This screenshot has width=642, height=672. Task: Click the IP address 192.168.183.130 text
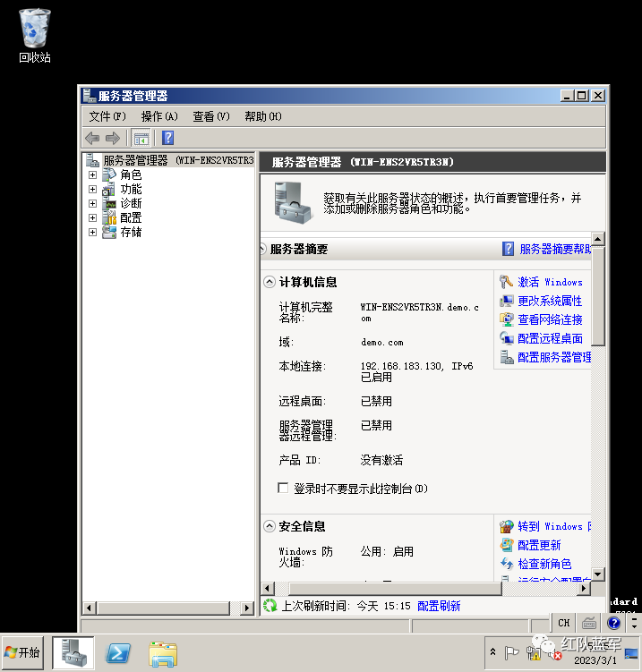pyautogui.click(x=402, y=366)
